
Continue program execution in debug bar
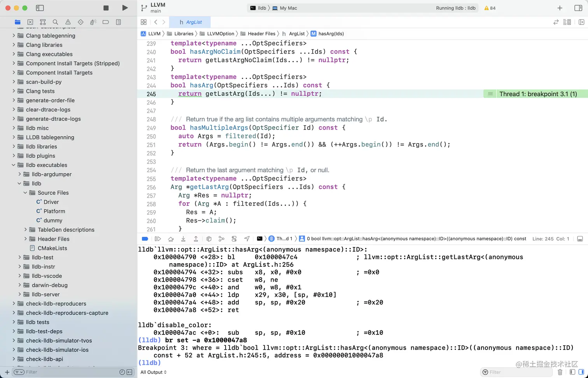pos(157,239)
